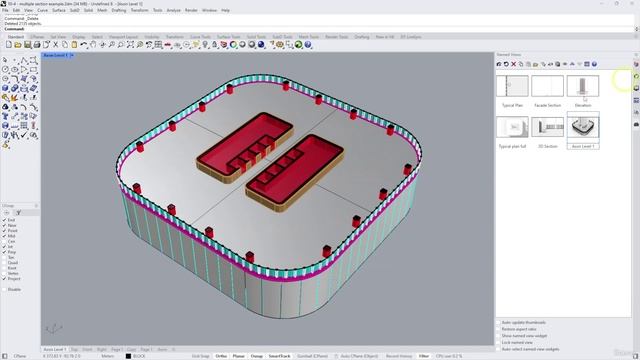The width and height of the screenshot is (640, 360).
Task: Select the Pan hand tool
Action: [93, 44]
